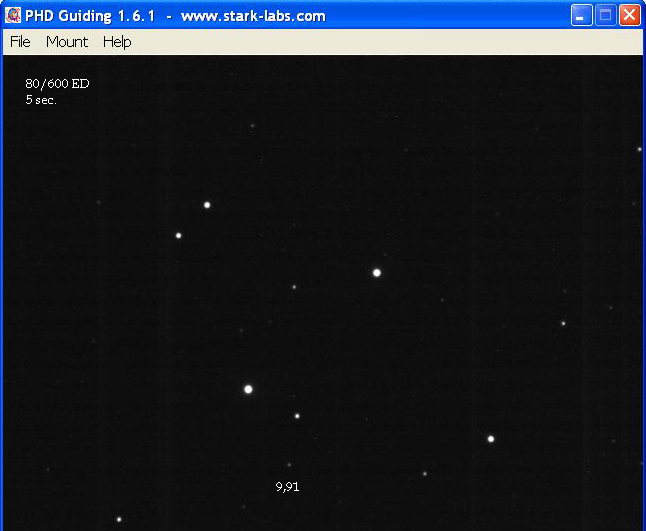Open the File menu

click(20, 42)
